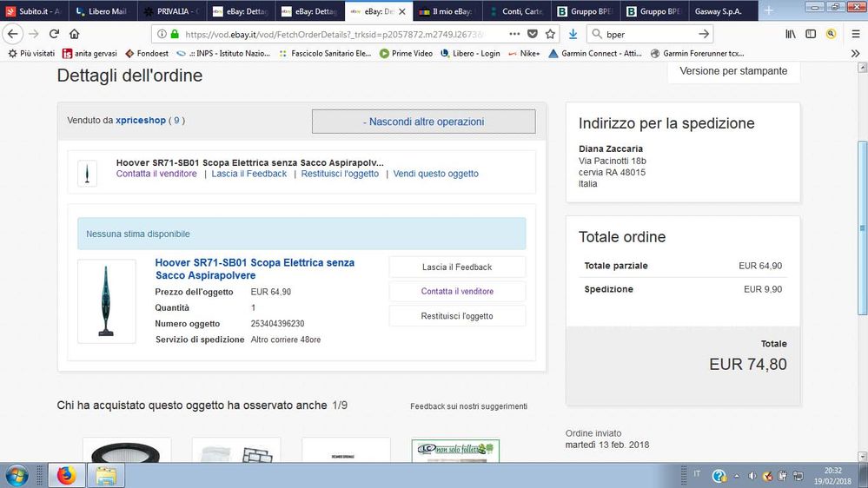Open the Firefox home page

(x=74, y=34)
